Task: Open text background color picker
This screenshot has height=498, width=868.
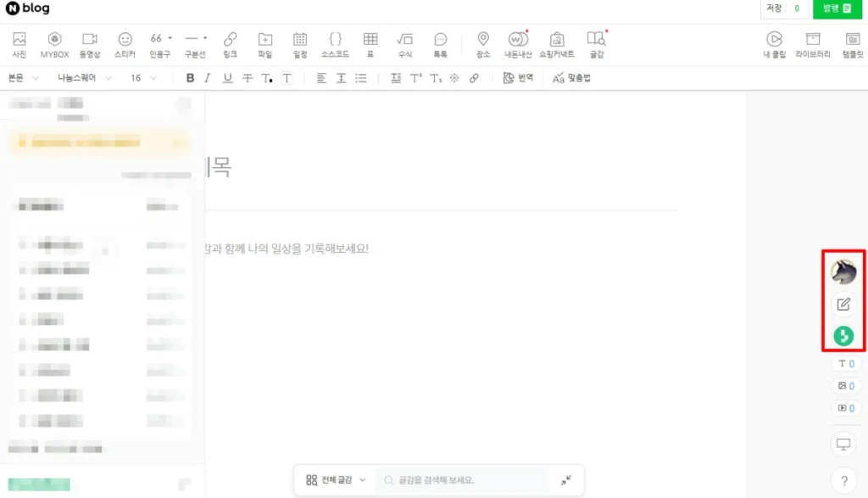Action: [287, 78]
